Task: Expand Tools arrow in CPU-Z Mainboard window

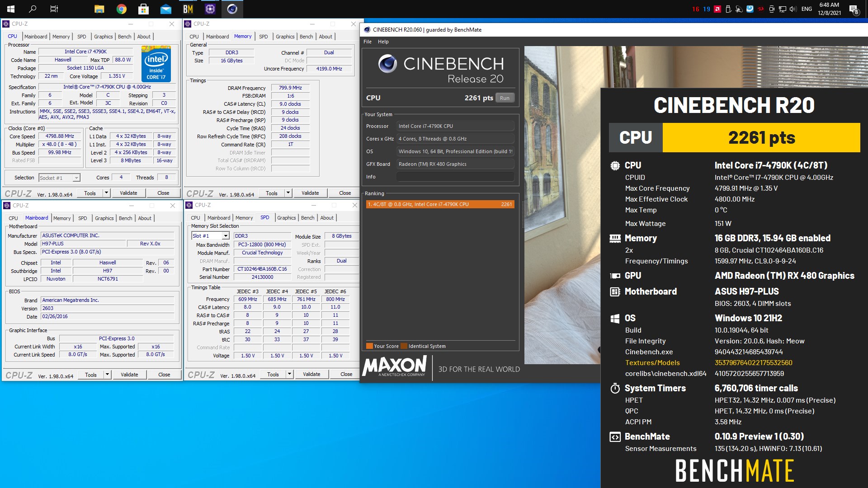Action: (107, 375)
